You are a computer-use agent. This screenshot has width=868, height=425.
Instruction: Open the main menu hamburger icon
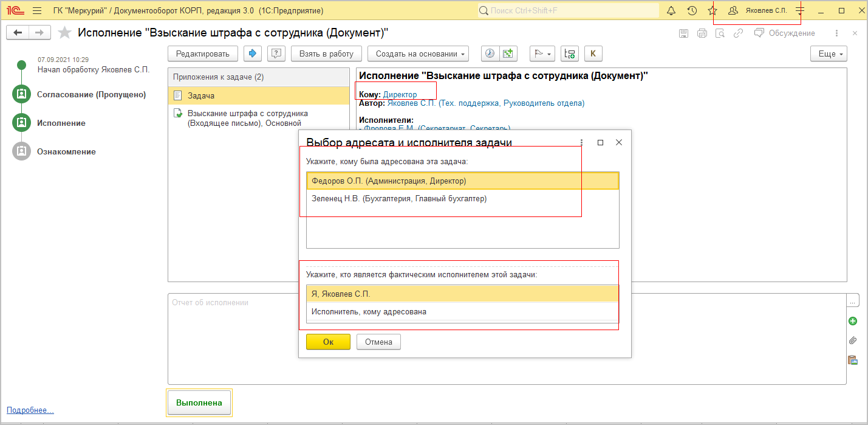[37, 11]
